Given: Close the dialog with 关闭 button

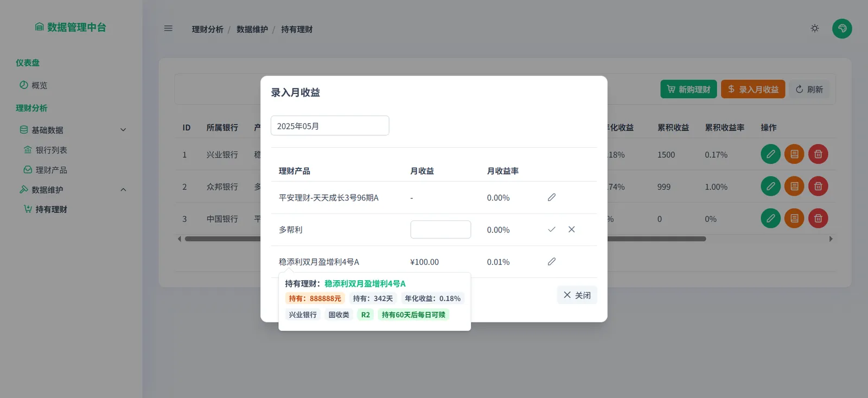Looking at the screenshot, I should click(x=577, y=295).
